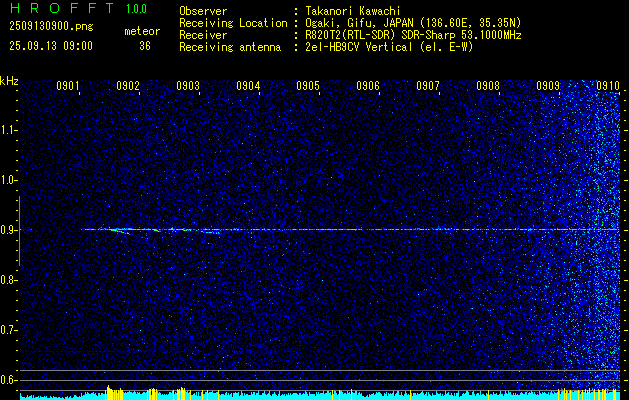
Task: Click the filename 2509130900.png
Action: 51,27
